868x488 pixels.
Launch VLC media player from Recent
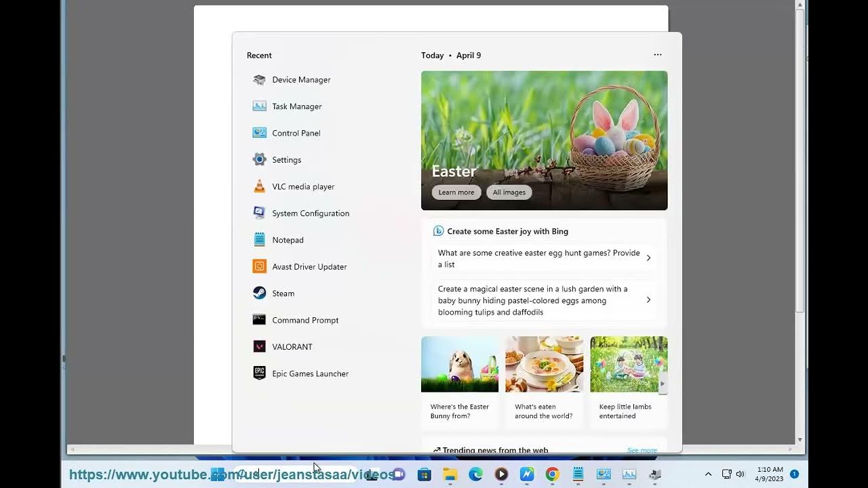click(294, 186)
